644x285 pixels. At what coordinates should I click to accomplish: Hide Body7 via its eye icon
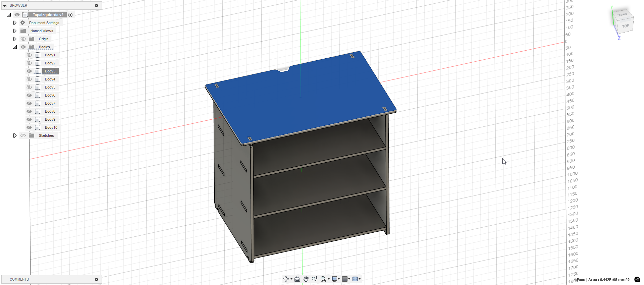click(29, 103)
